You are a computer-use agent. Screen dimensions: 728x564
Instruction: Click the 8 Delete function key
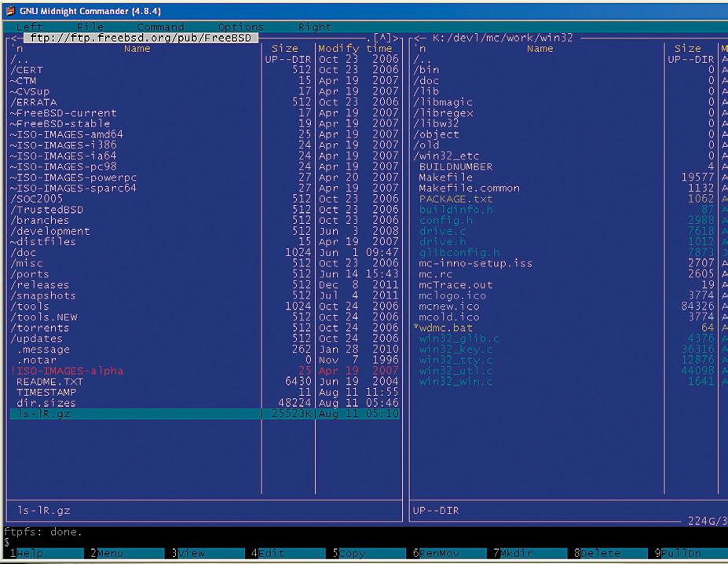click(x=610, y=553)
